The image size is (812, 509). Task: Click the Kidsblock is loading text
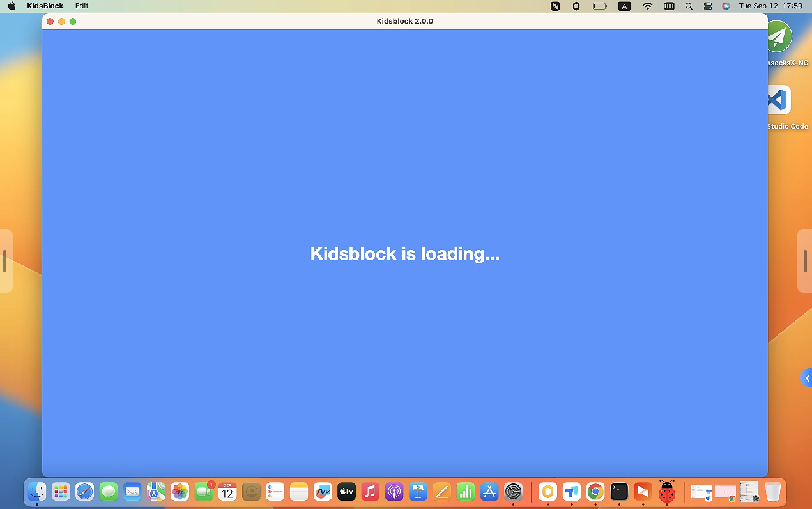click(405, 254)
